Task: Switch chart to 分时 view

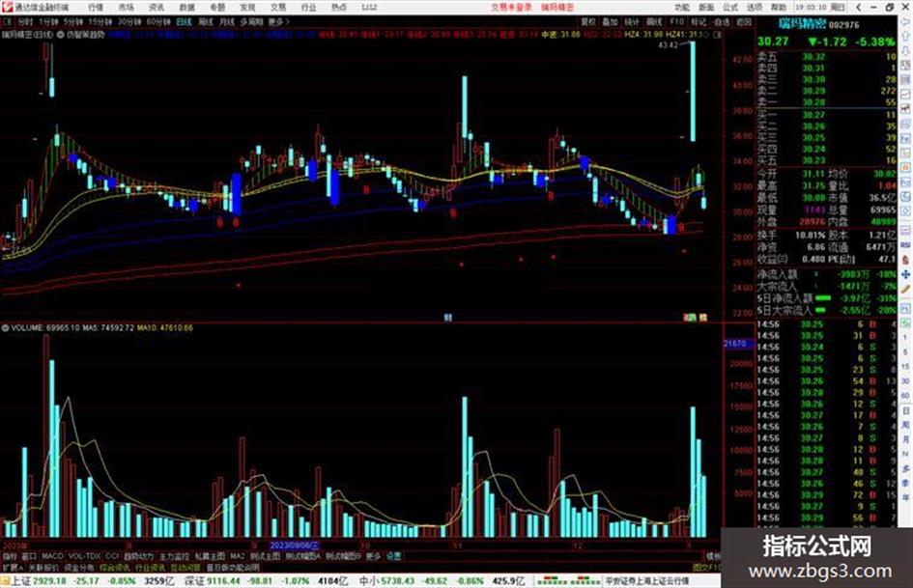Action: (25, 22)
